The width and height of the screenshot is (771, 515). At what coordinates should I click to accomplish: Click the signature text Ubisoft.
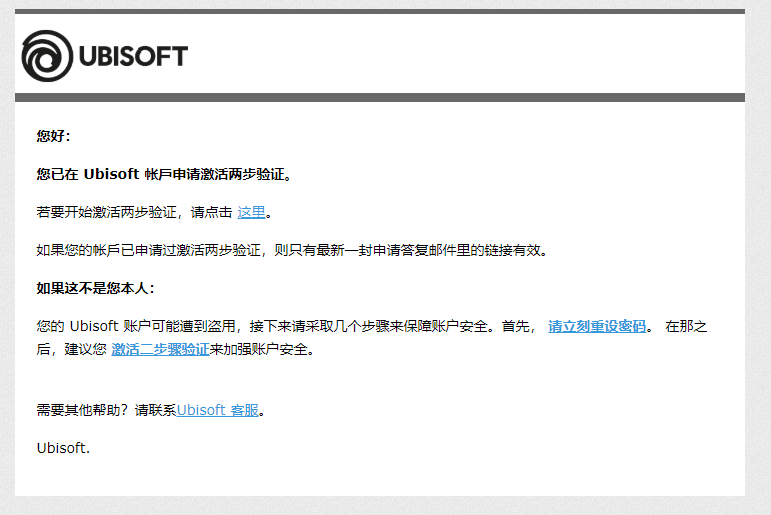coord(63,448)
